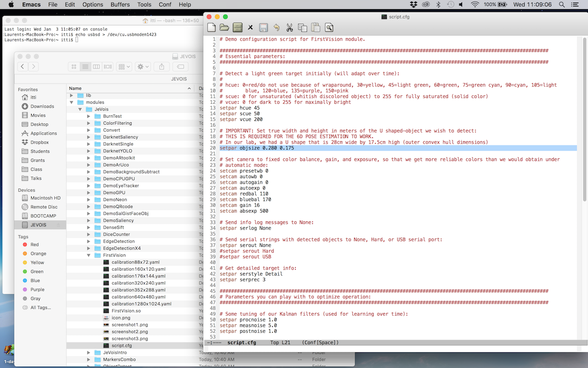Open the Dired directory cabinet icon
Screen dimensions: 588x368
[237, 28]
